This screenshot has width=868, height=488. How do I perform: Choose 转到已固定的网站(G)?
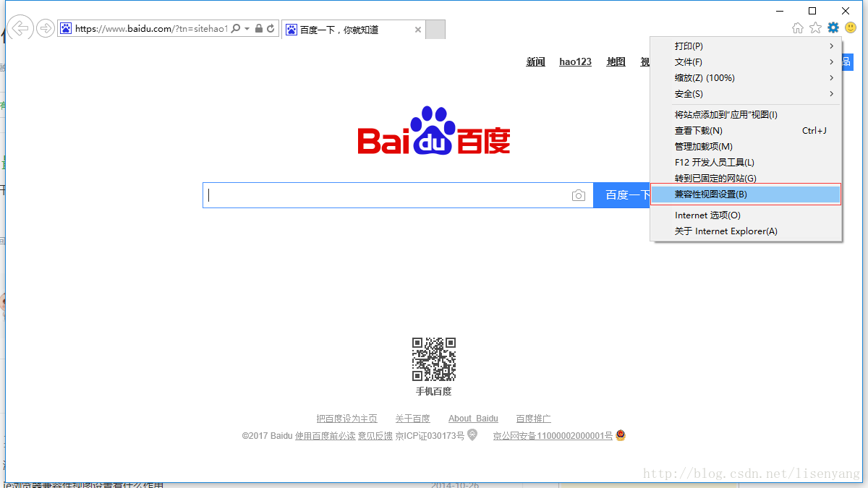(746, 179)
